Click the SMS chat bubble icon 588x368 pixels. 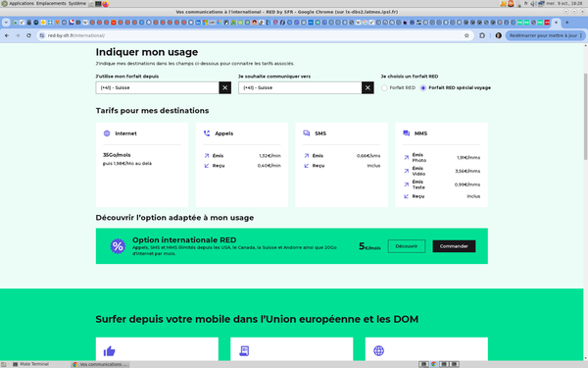tap(307, 133)
